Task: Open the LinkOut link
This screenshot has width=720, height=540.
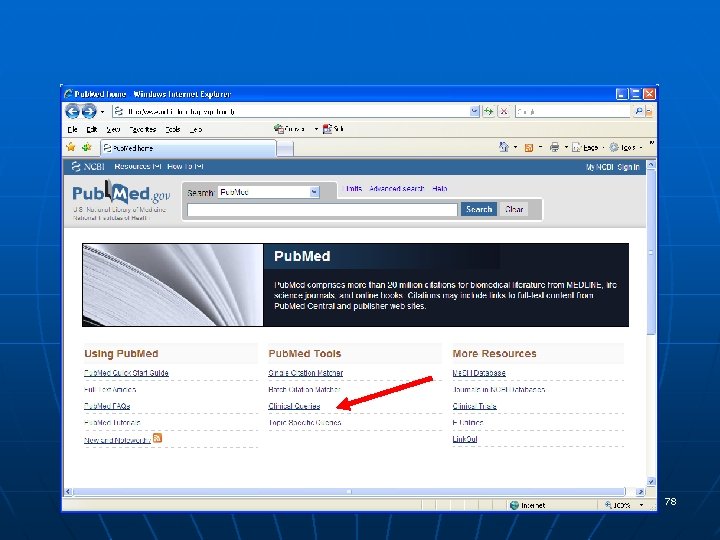Action: [x=465, y=439]
